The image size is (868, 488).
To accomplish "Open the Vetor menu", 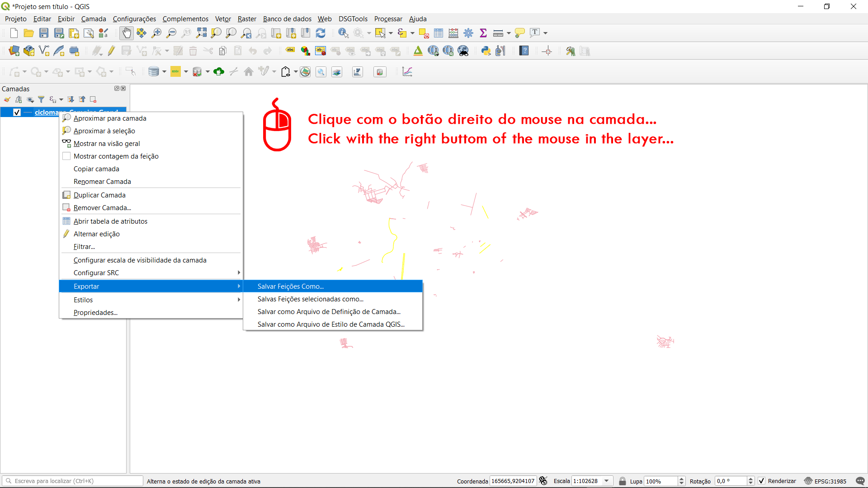I will [223, 19].
